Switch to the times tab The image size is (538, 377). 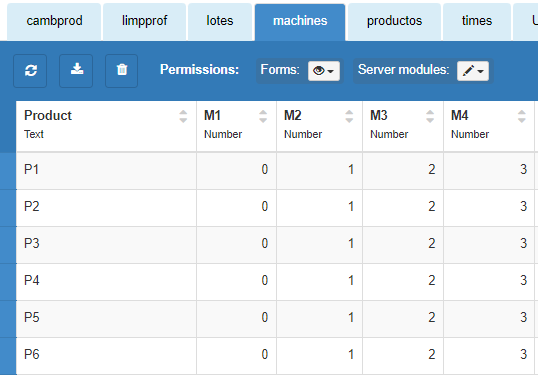[477, 22]
